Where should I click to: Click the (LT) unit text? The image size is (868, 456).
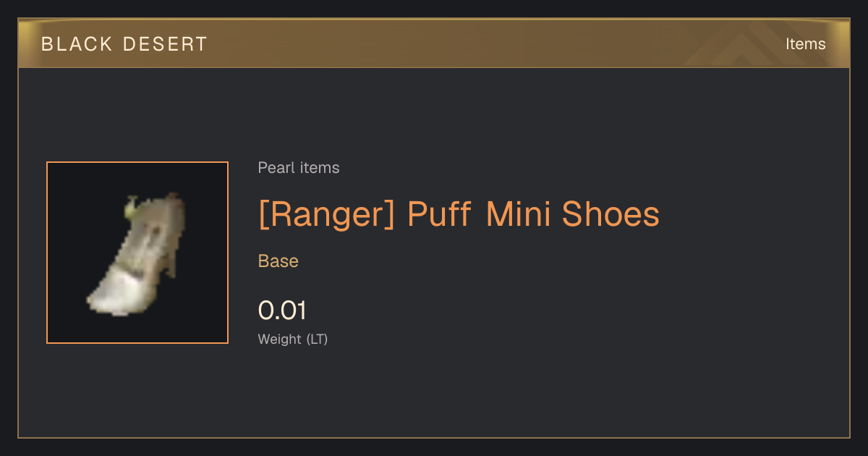click(317, 339)
